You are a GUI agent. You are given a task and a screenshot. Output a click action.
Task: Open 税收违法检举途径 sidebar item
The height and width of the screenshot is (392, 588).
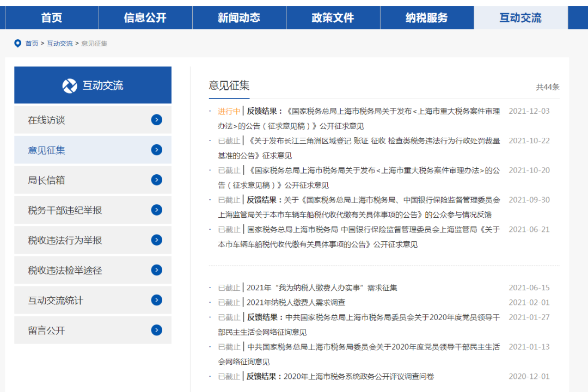(x=93, y=270)
